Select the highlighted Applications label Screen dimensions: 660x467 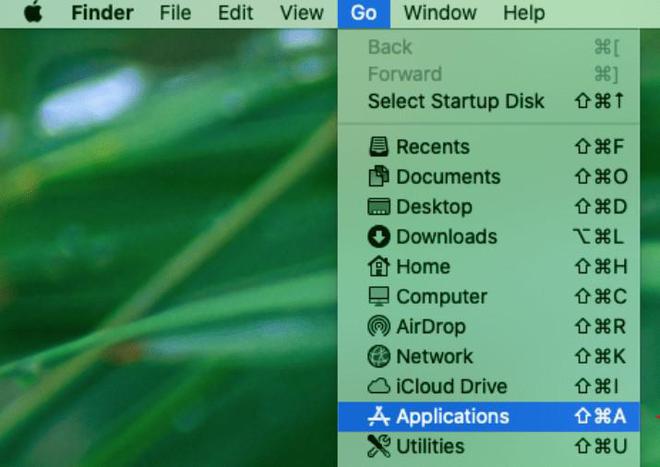[x=452, y=417]
